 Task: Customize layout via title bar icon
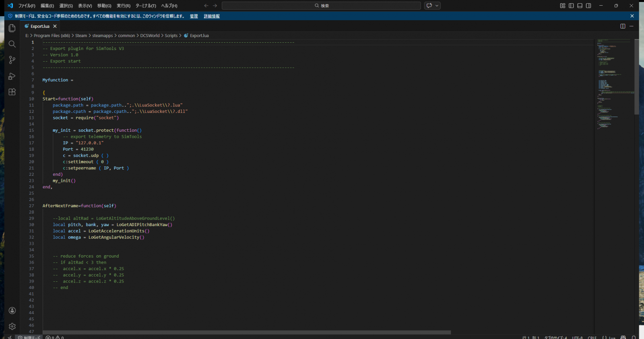[563, 6]
